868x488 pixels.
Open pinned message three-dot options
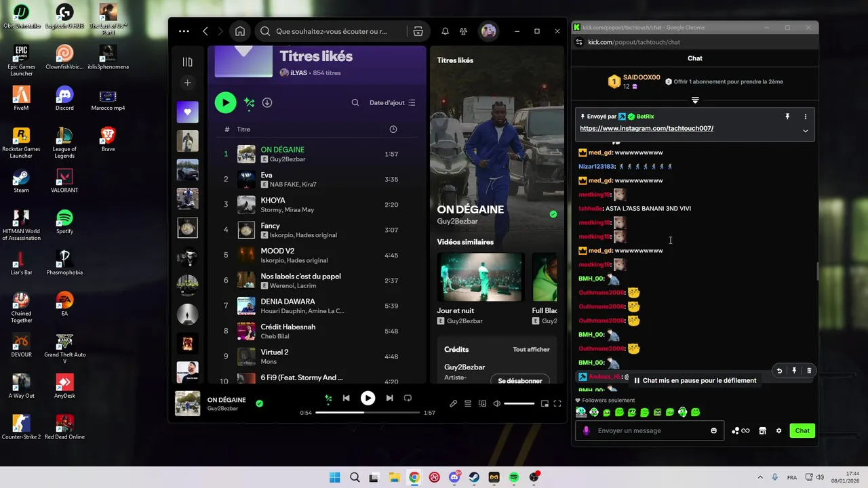tap(806, 117)
